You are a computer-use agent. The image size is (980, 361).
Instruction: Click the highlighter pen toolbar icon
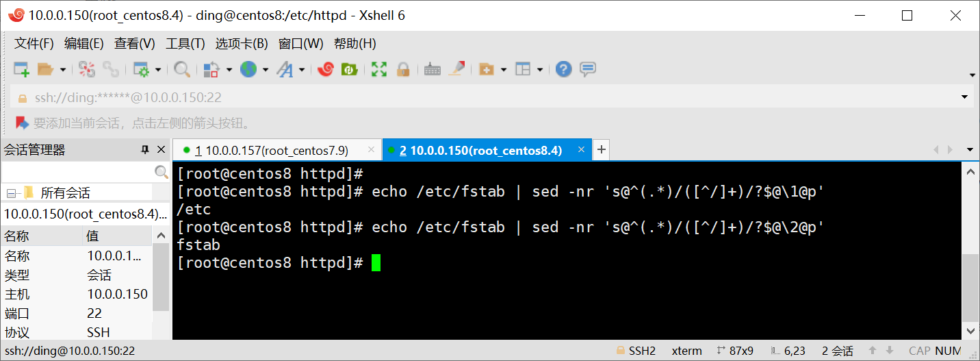click(459, 69)
